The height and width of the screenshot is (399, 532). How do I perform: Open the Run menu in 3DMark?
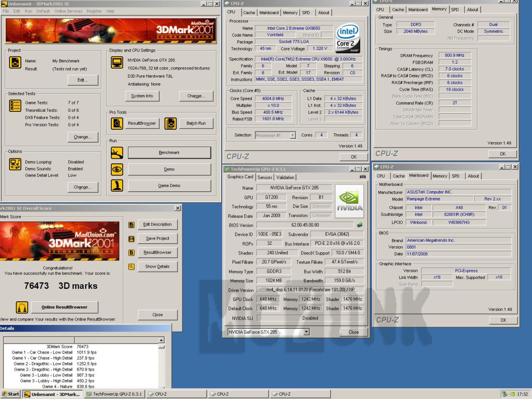tap(28, 11)
